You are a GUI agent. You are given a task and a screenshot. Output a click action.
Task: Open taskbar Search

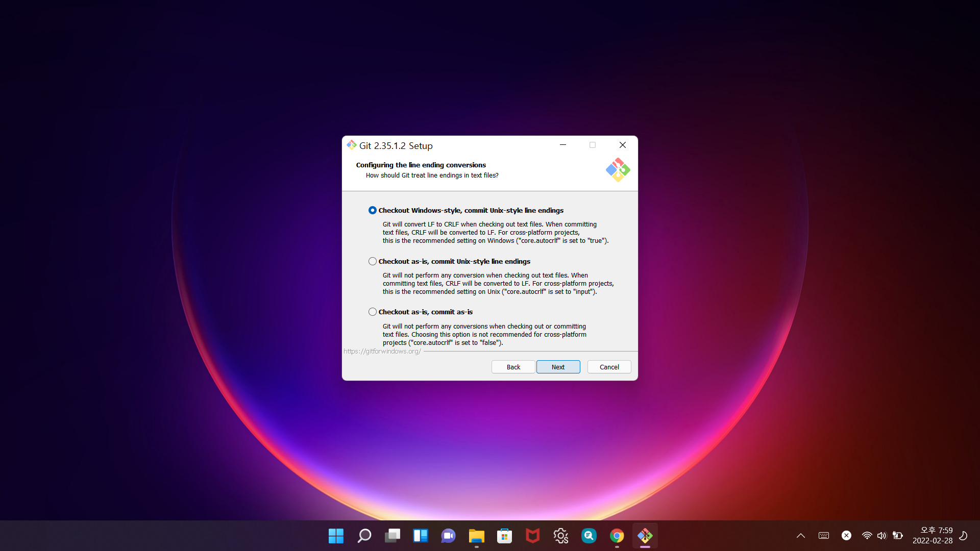point(364,536)
